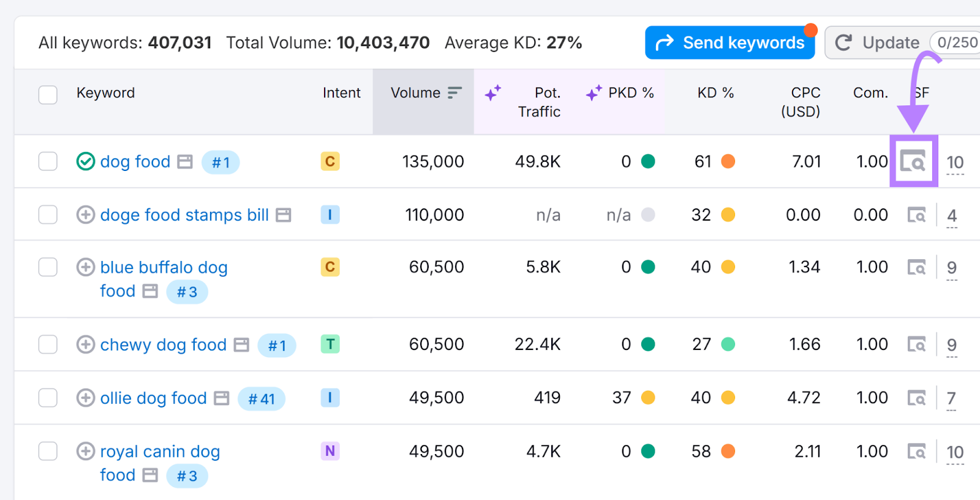Open SERP view icon for royal canin dog food
The height and width of the screenshot is (500, 980).
(916, 452)
